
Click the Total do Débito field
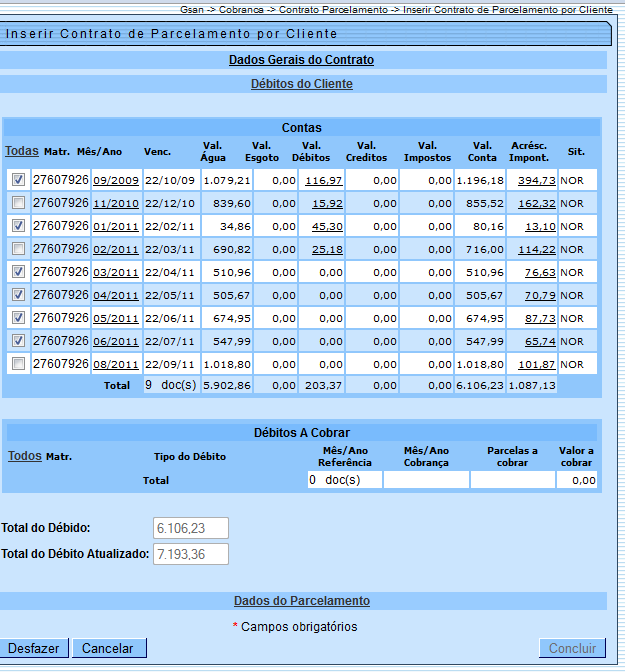click(191, 528)
